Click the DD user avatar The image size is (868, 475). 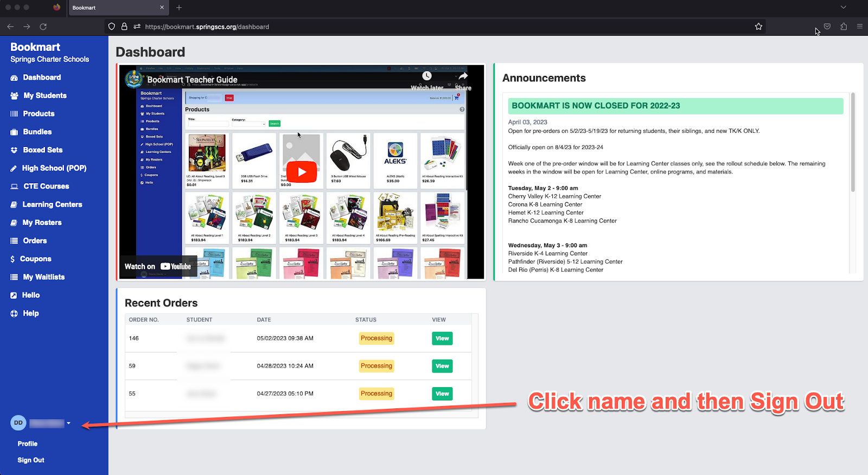point(18,423)
